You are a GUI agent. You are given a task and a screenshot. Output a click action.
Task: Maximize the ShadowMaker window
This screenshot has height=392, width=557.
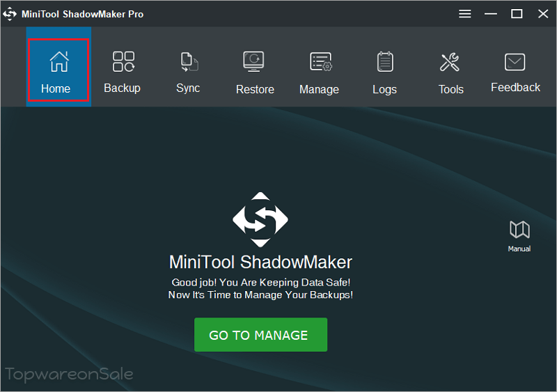517,14
